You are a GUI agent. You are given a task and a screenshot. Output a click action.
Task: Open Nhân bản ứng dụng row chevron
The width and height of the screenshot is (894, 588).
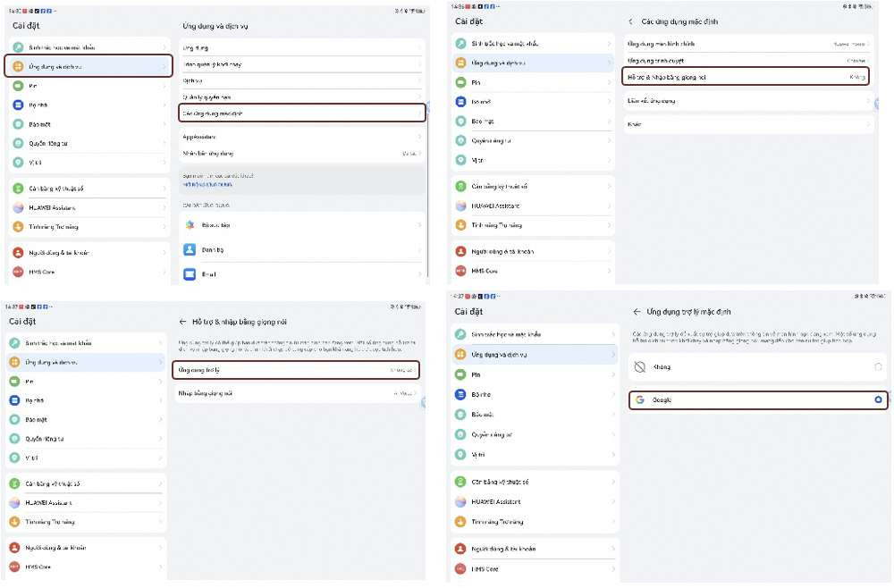(x=419, y=154)
